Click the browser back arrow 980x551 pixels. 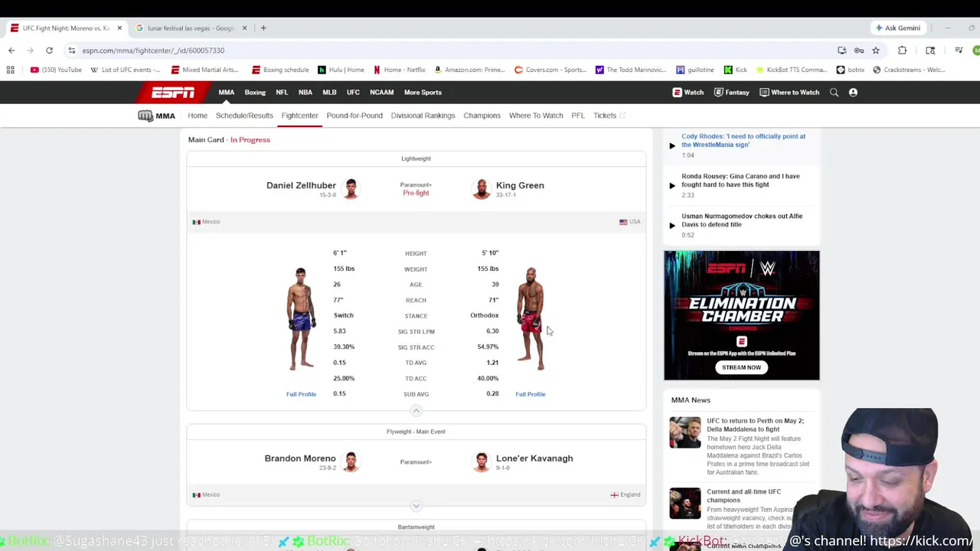(11, 51)
